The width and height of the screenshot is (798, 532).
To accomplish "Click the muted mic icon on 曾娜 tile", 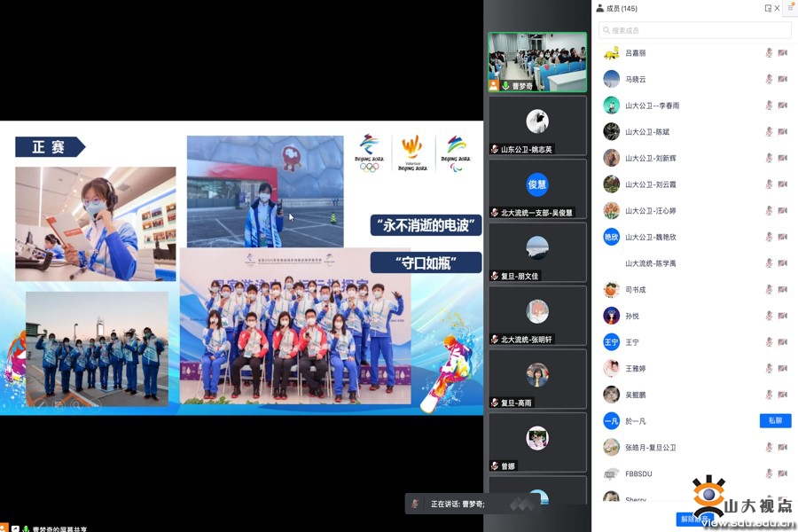I will point(495,466).
